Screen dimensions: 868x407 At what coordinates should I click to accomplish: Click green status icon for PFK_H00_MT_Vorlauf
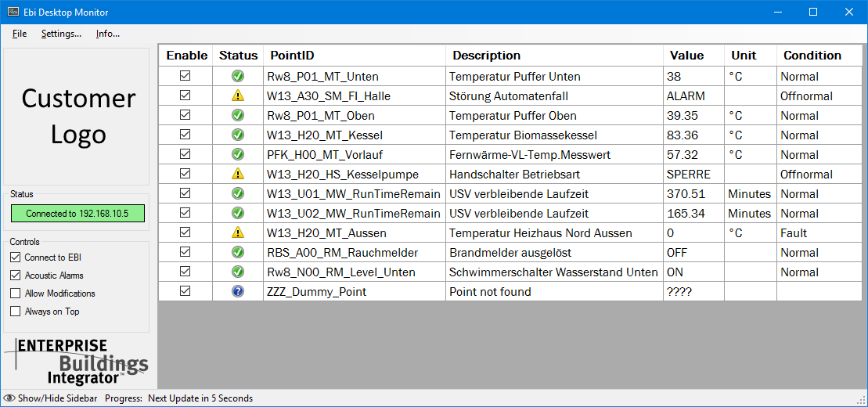[238, 154]
